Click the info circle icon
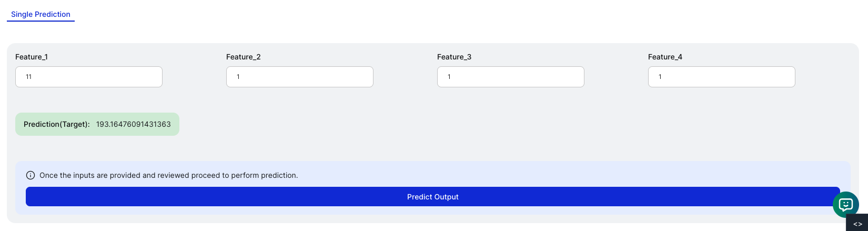This screenshot has height=231, width=868. pos(31,175)
